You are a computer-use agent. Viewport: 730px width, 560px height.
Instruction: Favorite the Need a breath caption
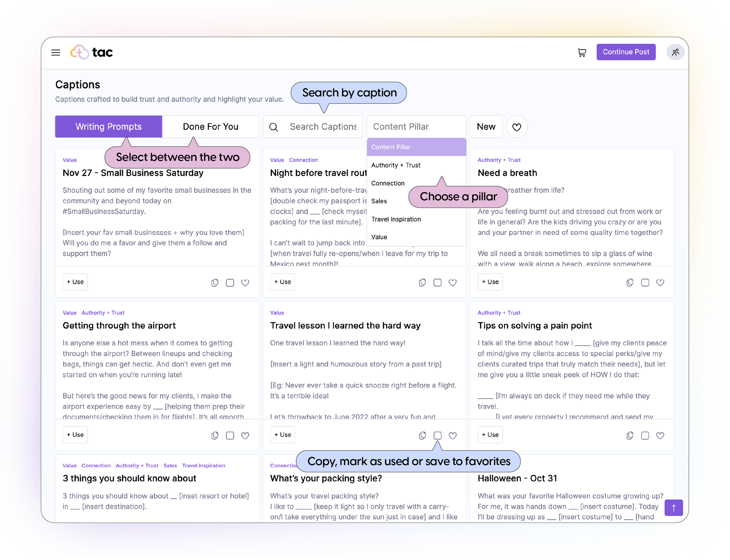coord(660,283)
